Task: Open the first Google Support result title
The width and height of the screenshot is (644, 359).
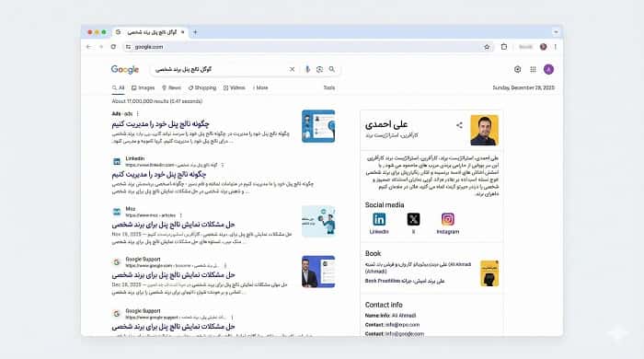Action: [x=173, y=275]
